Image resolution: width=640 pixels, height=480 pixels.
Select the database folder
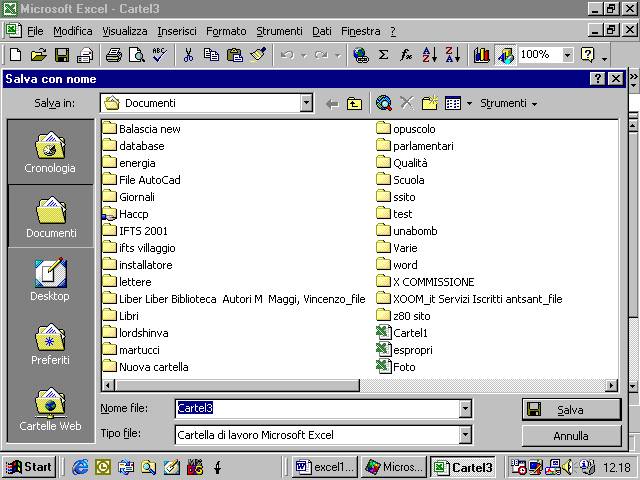133,146
